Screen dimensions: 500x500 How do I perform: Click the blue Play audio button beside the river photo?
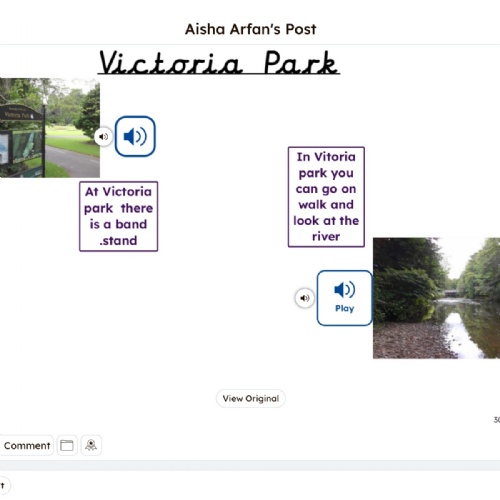click(x=344, y=298)
